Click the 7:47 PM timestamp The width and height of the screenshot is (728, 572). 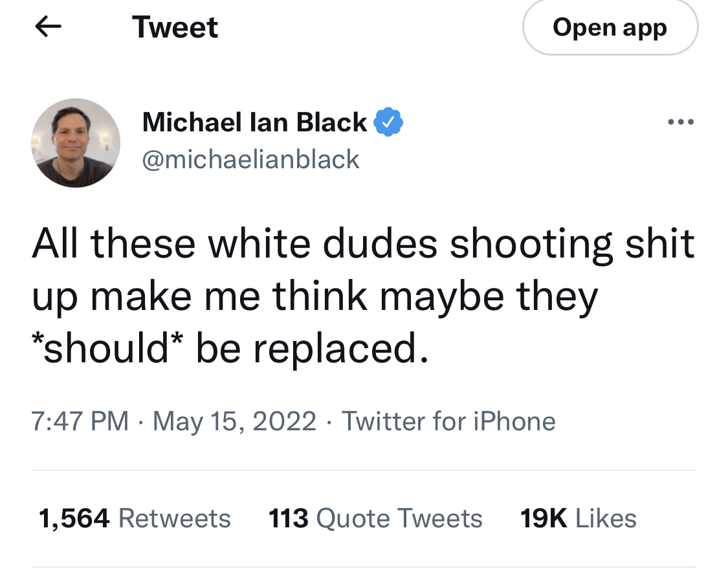(x=80, y=421)
